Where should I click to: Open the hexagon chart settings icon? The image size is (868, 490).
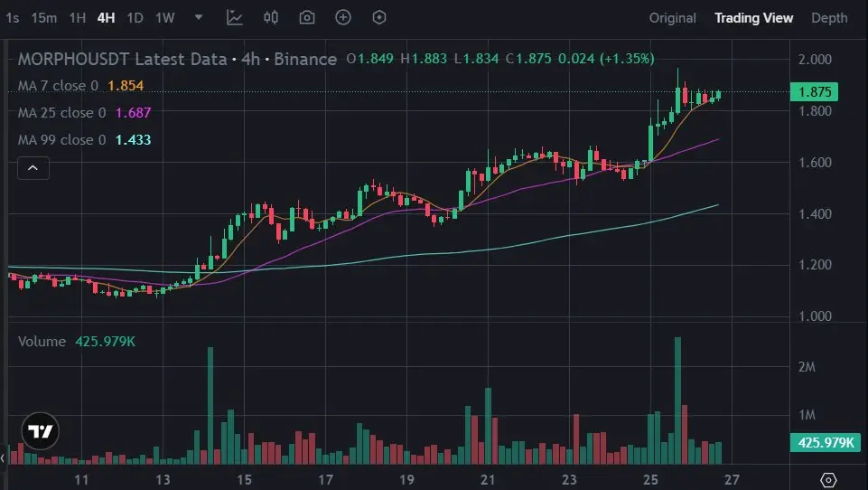click(x=379, y=17)
